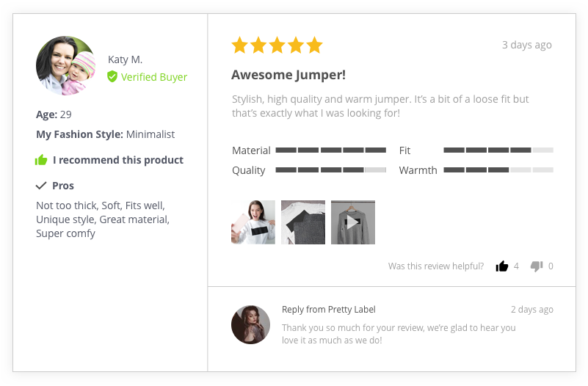
Task: Click the Pretty Label reply avatar
Action: 250,324
